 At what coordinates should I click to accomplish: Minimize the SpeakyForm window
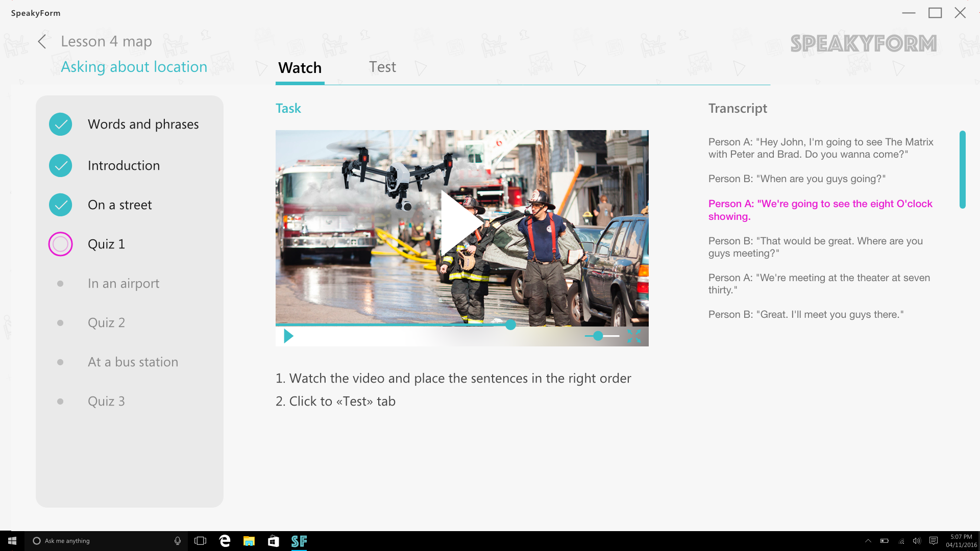tap(909, 13)
